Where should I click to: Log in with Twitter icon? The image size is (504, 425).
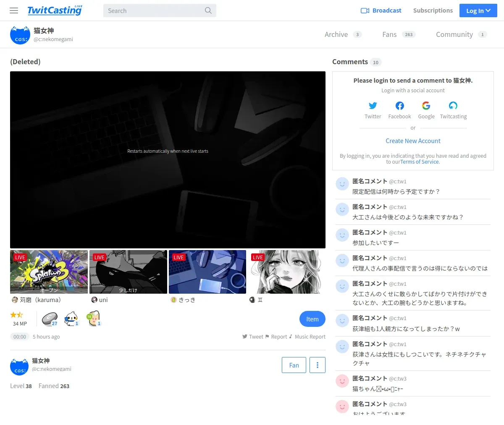click(x=373, y=106)
